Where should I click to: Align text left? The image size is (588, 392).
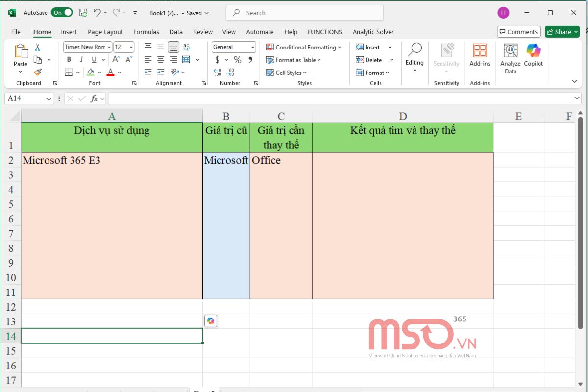(148, 60)
